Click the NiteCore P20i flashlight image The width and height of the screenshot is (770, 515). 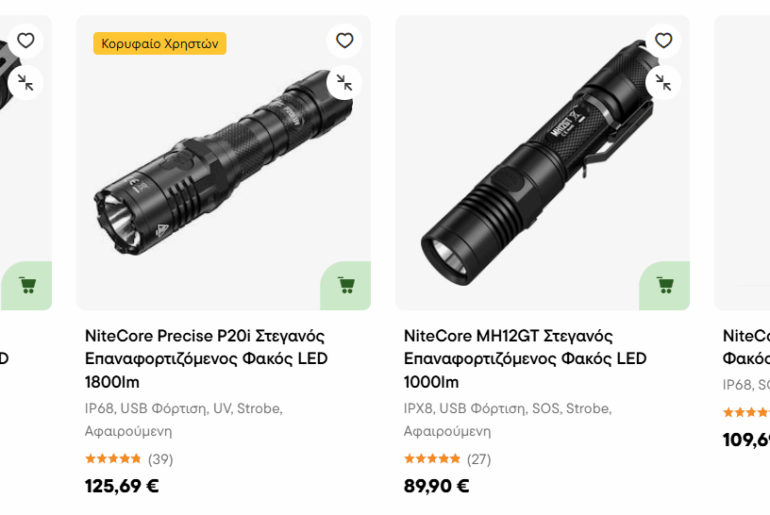click(x=225, y=160)
